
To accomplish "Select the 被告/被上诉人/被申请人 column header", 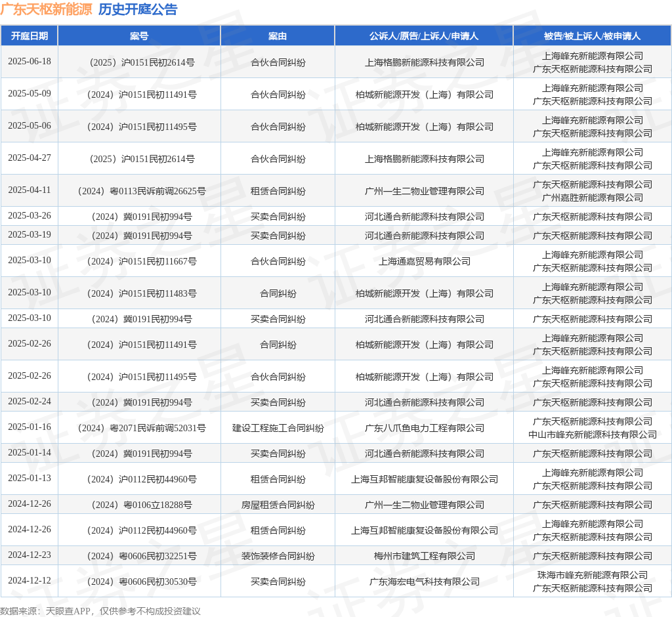I will (x=592, y=36).
